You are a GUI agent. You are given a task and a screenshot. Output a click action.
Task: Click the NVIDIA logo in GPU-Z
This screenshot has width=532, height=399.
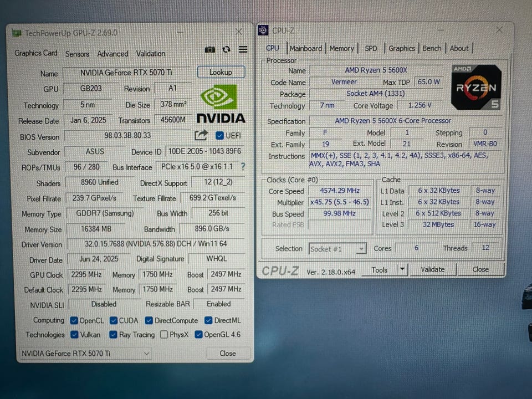(221, 104)
